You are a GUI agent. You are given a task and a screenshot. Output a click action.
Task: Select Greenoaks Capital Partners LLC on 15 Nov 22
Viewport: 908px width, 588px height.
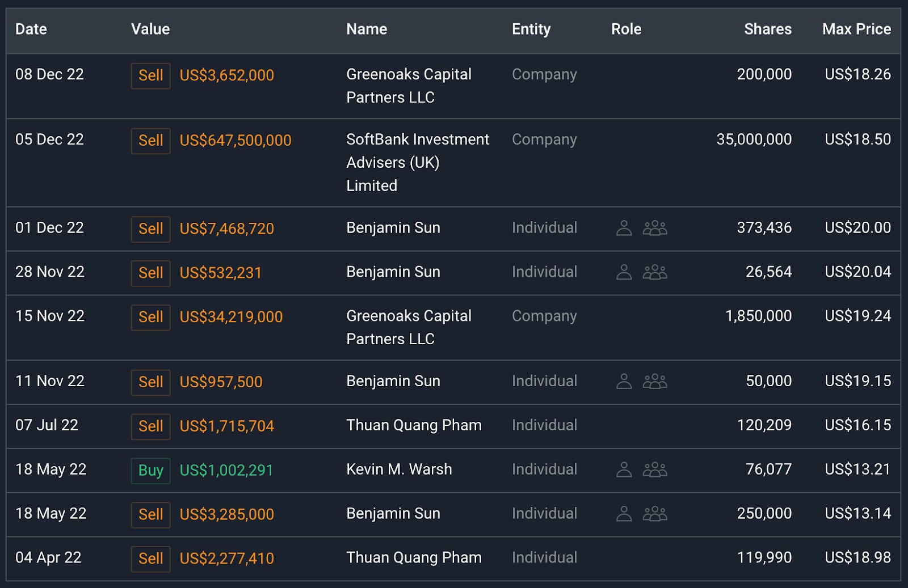pyautogui.click(x=409, y=328)
